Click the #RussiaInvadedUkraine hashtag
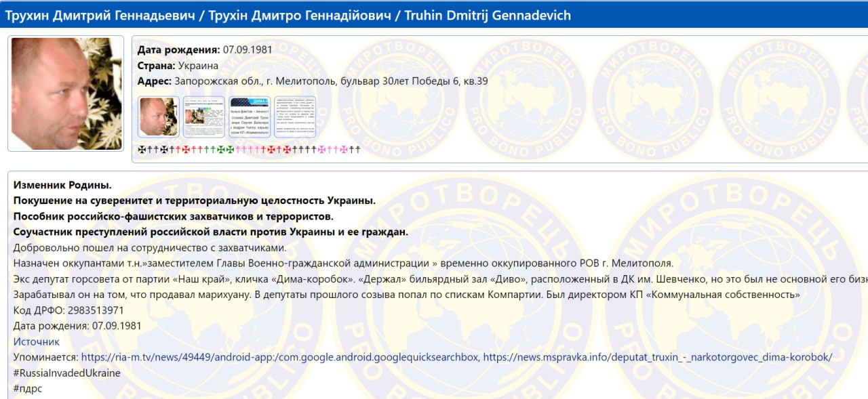Screen dimensions: 868x399 point(67,373)
